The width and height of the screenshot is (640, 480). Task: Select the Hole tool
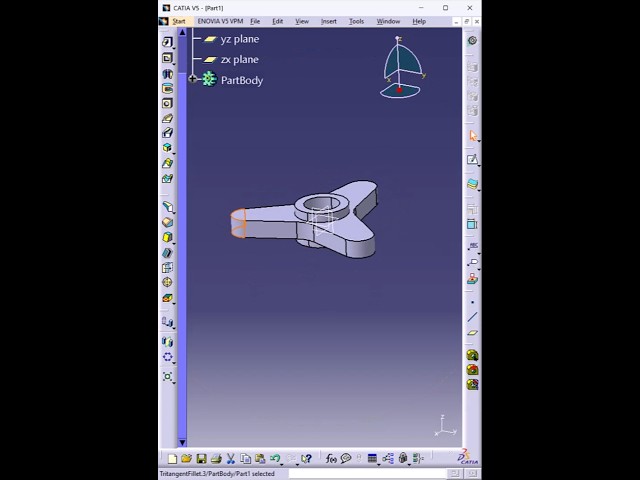click(167, 103)
